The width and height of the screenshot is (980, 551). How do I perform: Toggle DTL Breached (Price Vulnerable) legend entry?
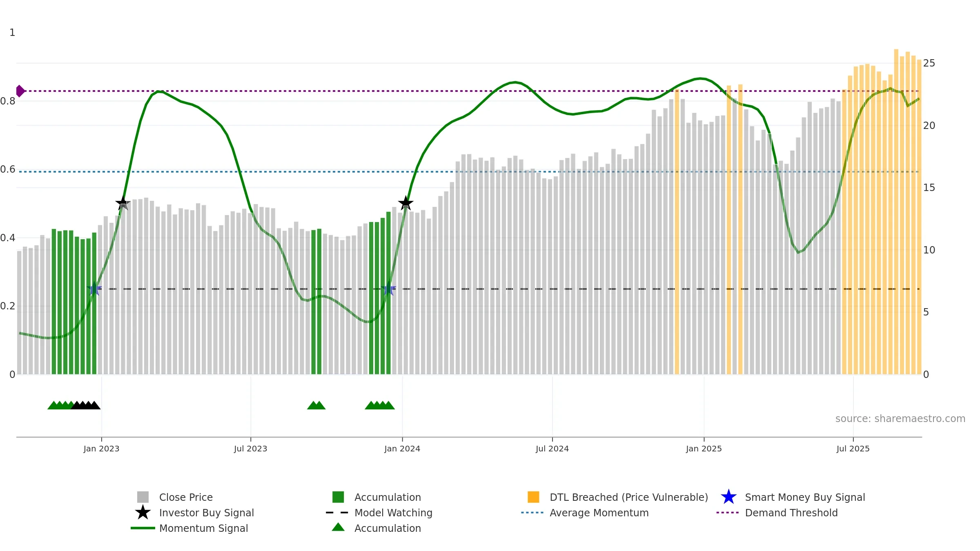[628, 497]
